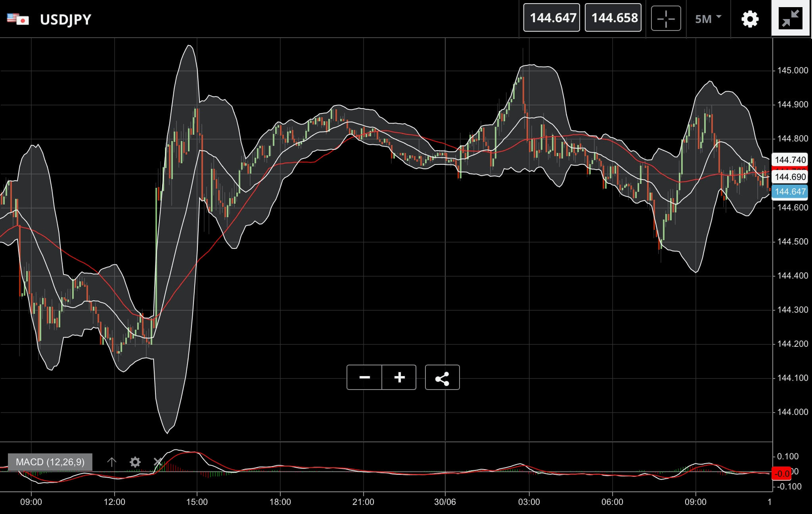This screenshot has height=514, width=812.
Task: Zoom in the chart with plus button
Action: [399, 377]
